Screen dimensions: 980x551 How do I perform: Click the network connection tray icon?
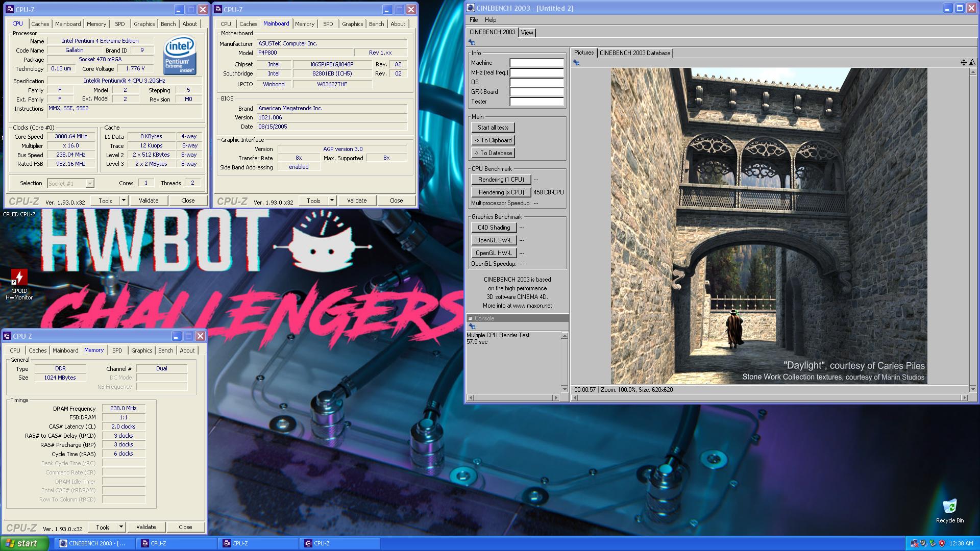(915, 543)
